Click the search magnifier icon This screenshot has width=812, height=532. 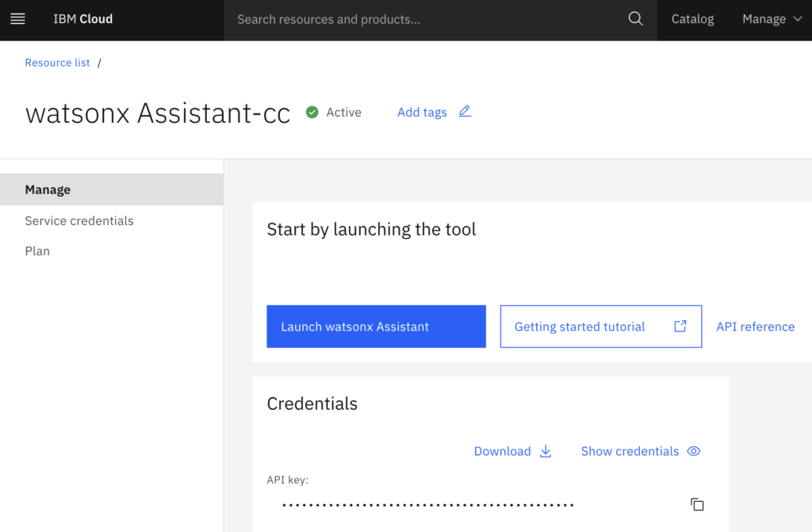coord(635,19)
